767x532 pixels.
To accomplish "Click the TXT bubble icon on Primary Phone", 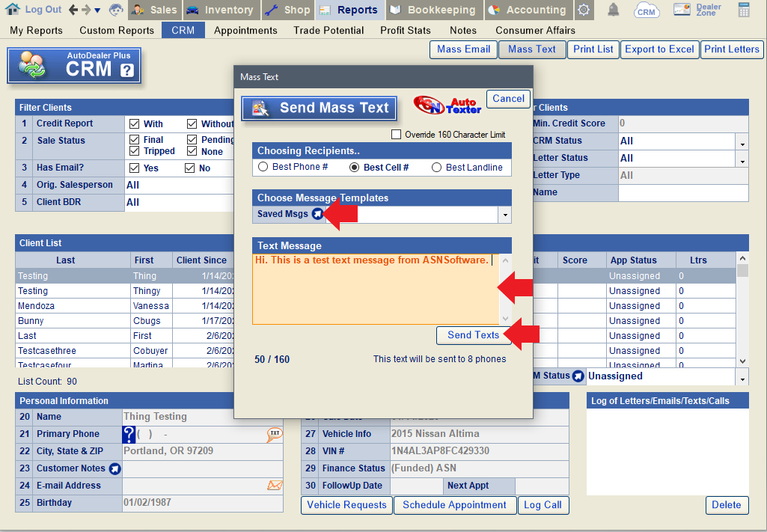I will click(x=275, y=434).
